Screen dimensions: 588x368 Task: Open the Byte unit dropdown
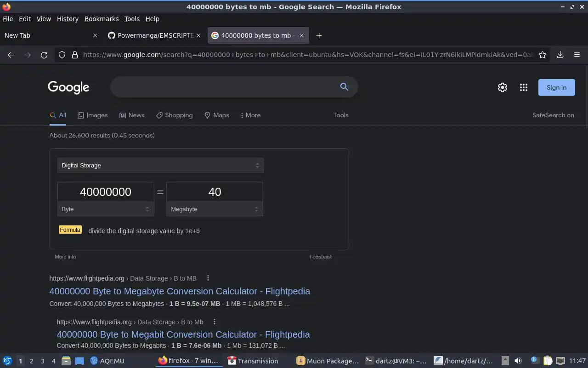point(106,209)
